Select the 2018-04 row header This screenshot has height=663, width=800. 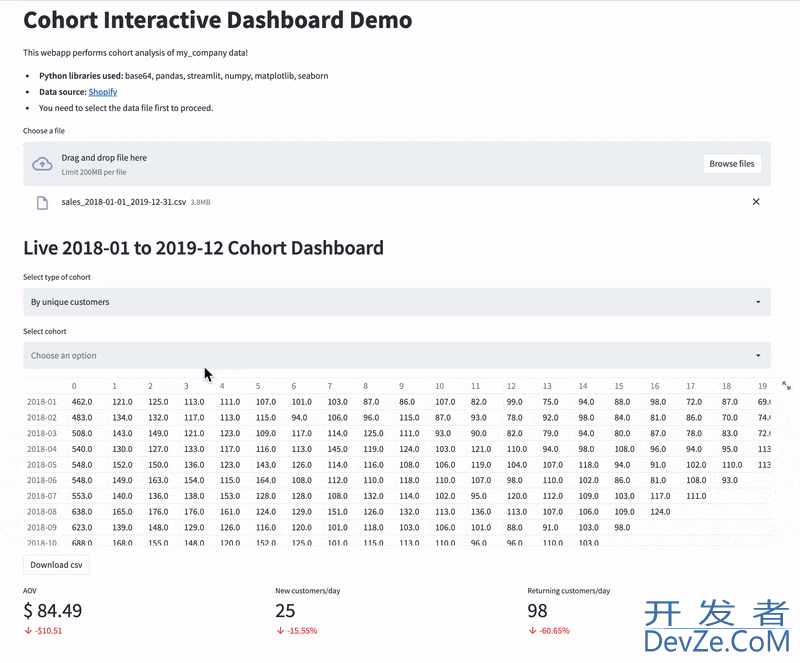coord(42,449)
